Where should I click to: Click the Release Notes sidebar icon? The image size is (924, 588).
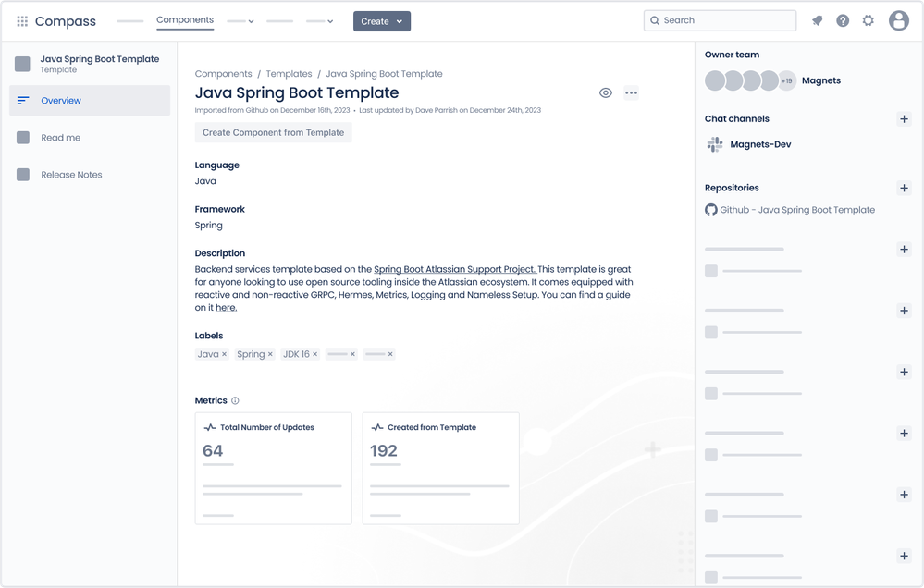(x=23, y=175)
